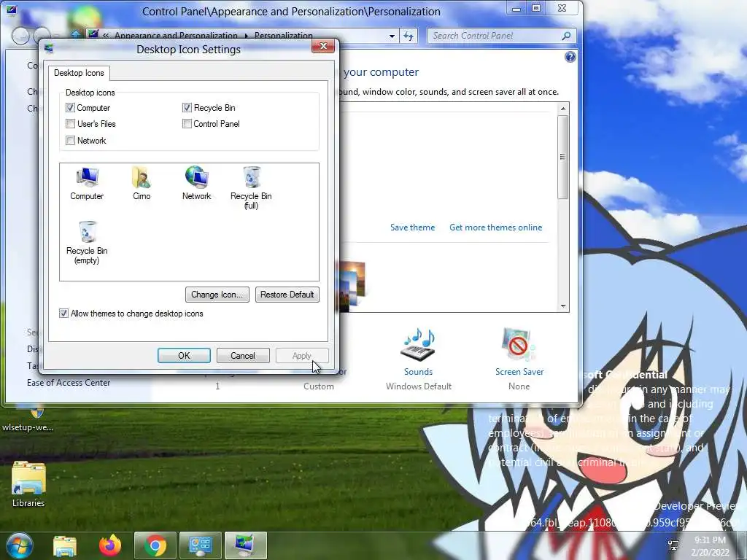Screen dimensions: 747x560
Task: Switch to the Control Panel taskbar button
Action: 201,545
